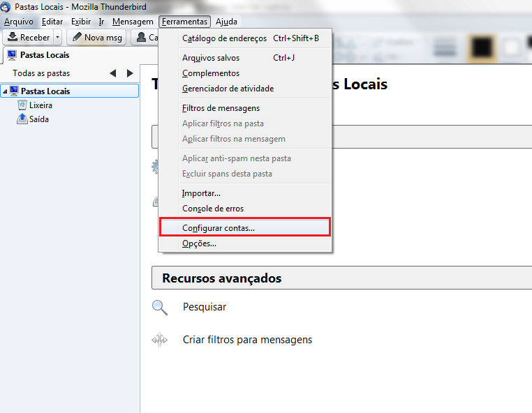Click the previous folder view arrow
The image size is (532, 413).
pyautogui.click(x=113, y=73)
